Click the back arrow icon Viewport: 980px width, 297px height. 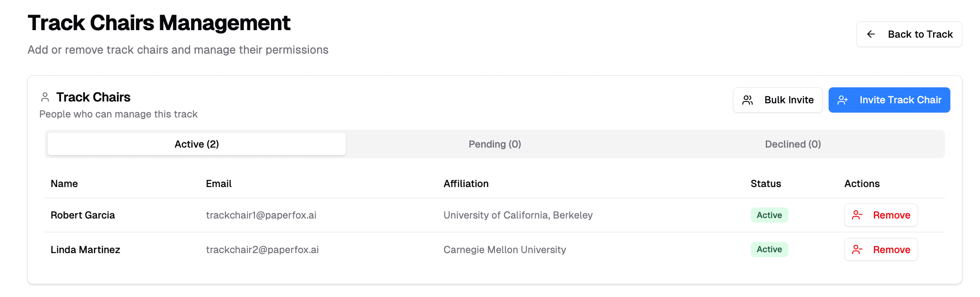(871, 34)
